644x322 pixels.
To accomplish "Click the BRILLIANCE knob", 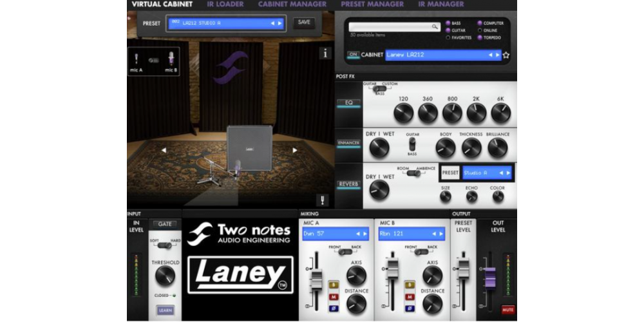I will (x=498, y=148).
